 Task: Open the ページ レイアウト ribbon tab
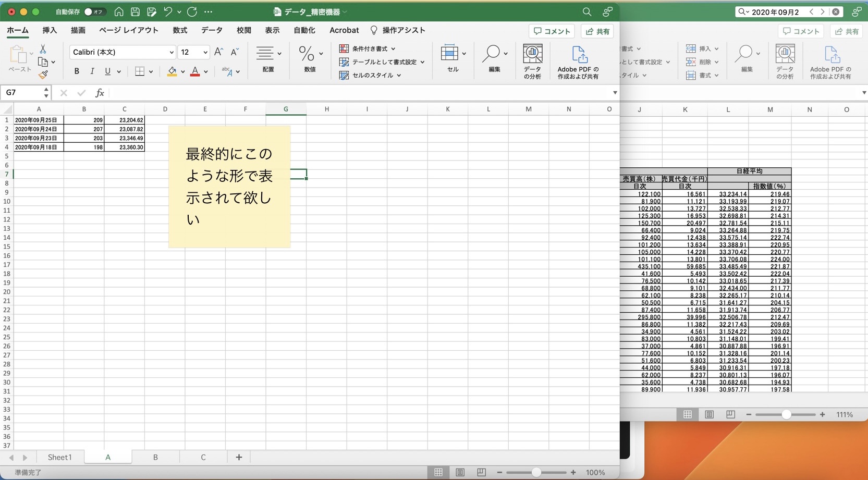tap(129, 30)
